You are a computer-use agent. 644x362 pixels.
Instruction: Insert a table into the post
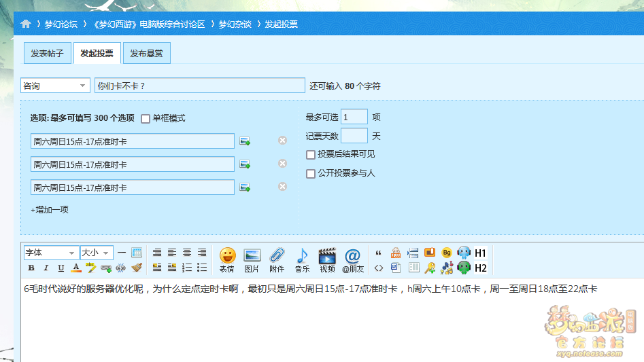tap(137, 253)
